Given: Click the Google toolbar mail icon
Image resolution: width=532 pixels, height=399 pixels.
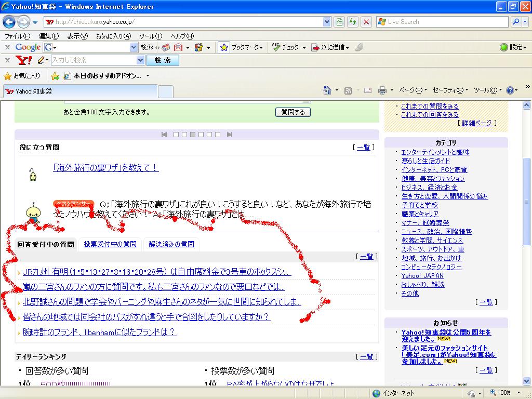Looking at the screenshot, I should [178, 47].
